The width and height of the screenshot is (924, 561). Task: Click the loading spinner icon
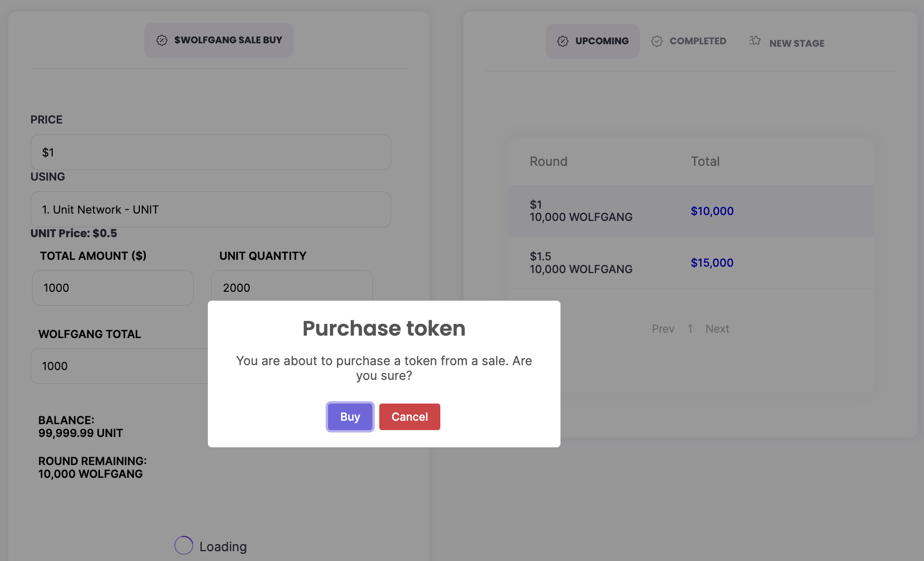(184, 545)
